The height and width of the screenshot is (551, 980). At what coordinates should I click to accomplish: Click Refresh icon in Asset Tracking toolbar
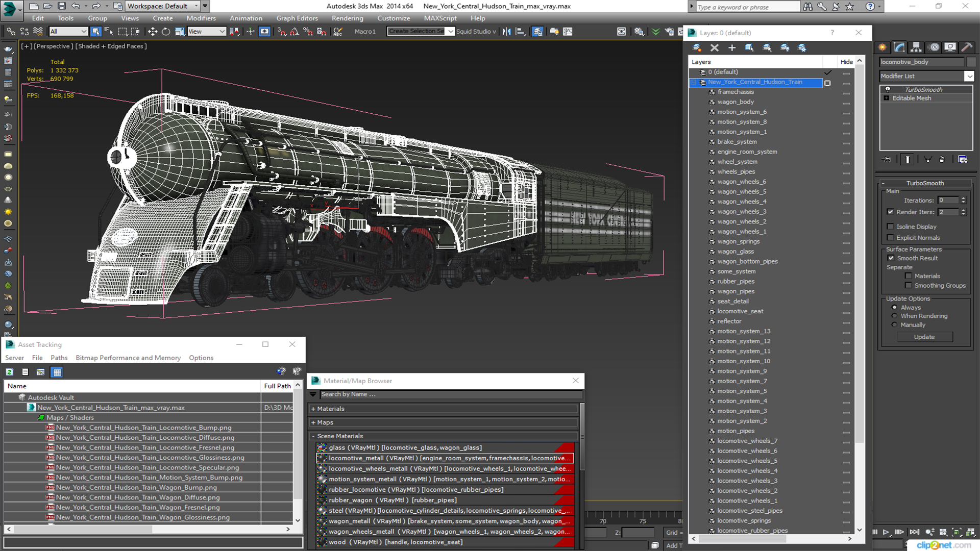pyautogui.click(x=10, y=372)
